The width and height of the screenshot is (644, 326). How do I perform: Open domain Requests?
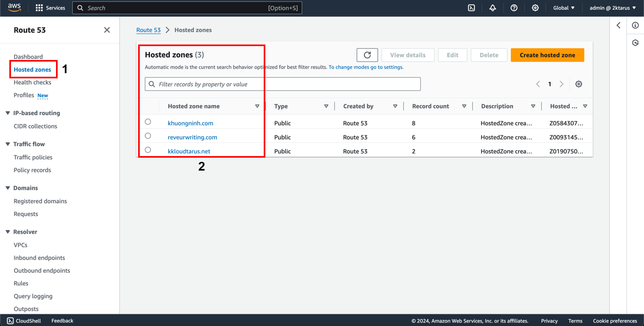coord(26,214)
